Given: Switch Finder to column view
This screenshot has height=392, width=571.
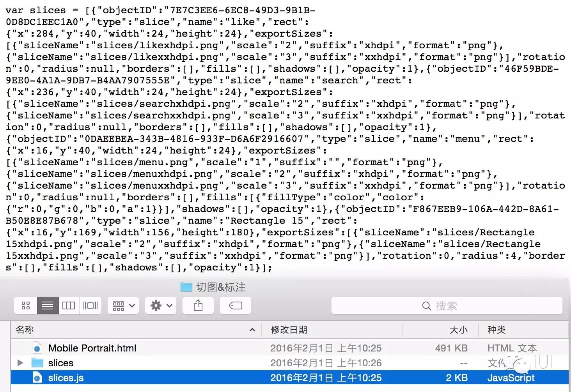Looking at the screenshot, I should tap(69, 305).
